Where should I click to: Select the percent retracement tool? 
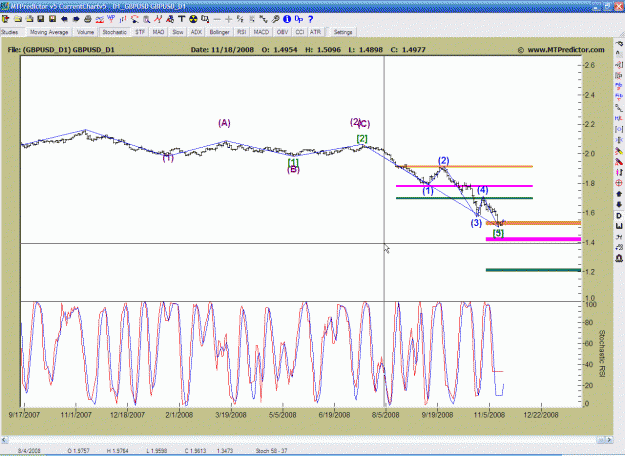coord(240,19)
